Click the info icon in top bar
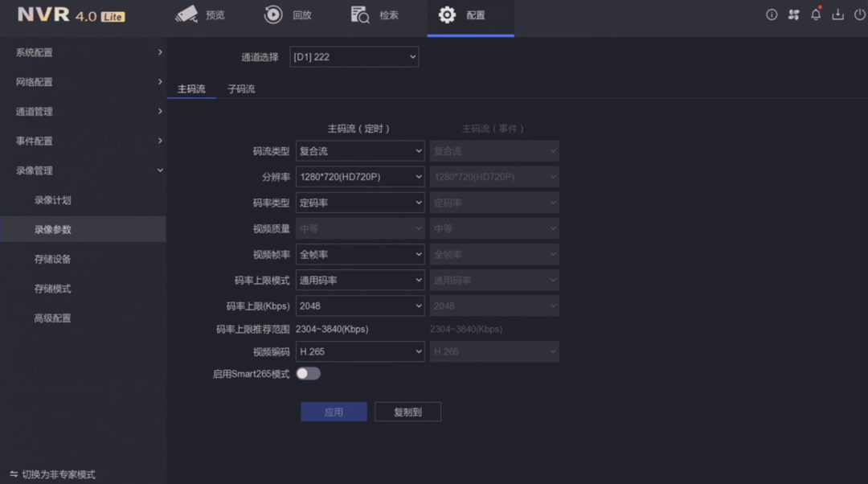Viewport: 868px width, 484px height. (x=772, y=15)
